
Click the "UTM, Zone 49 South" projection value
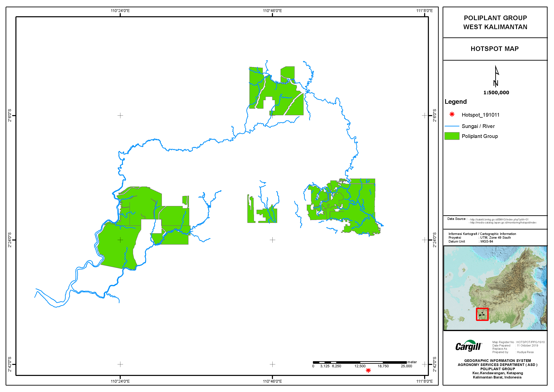tap(495, 237)
